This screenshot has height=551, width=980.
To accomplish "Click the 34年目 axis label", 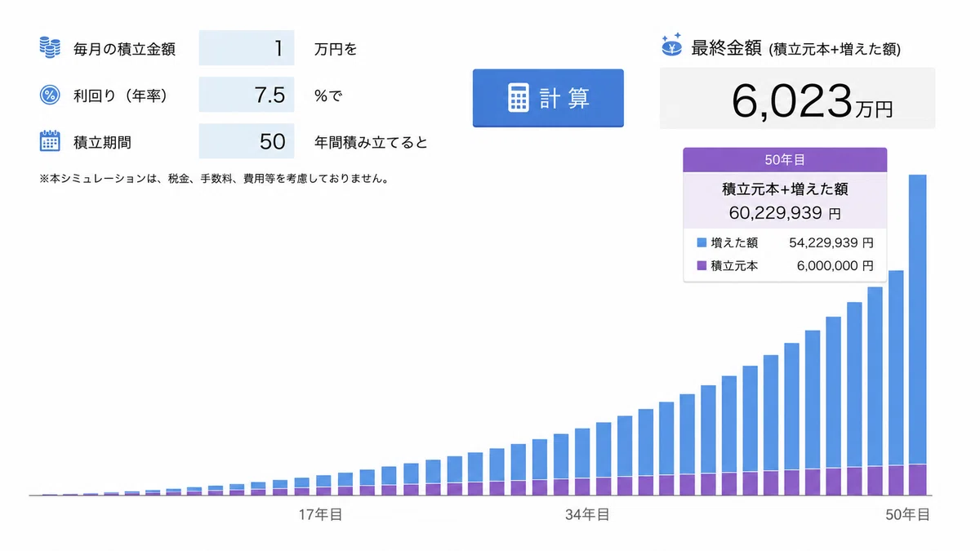I will click(586, 514).
